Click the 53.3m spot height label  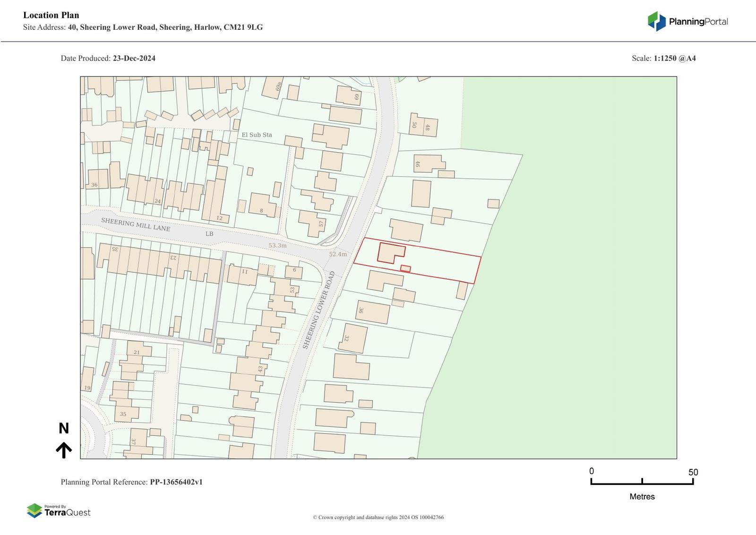(x=277, y=245)
